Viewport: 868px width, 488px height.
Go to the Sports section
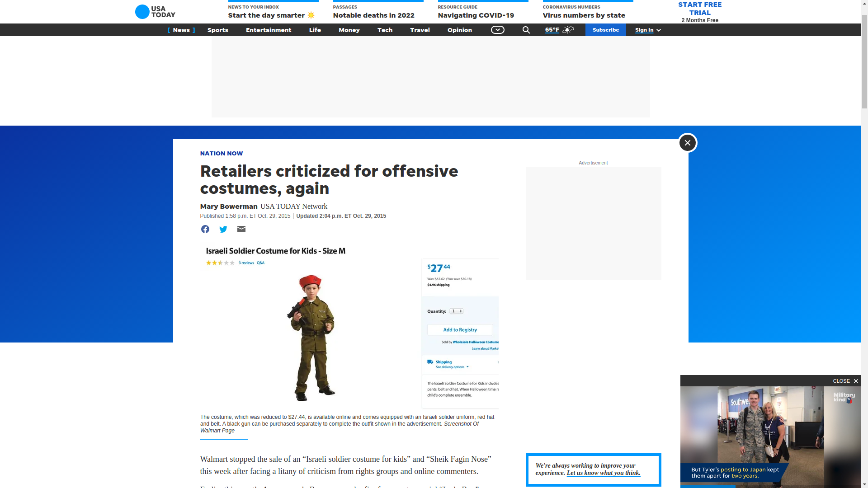218,30
